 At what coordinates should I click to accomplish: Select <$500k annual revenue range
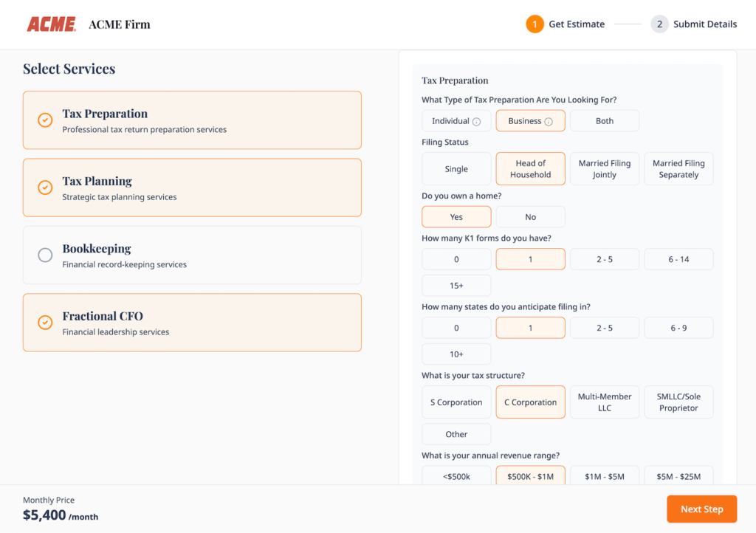456,475
